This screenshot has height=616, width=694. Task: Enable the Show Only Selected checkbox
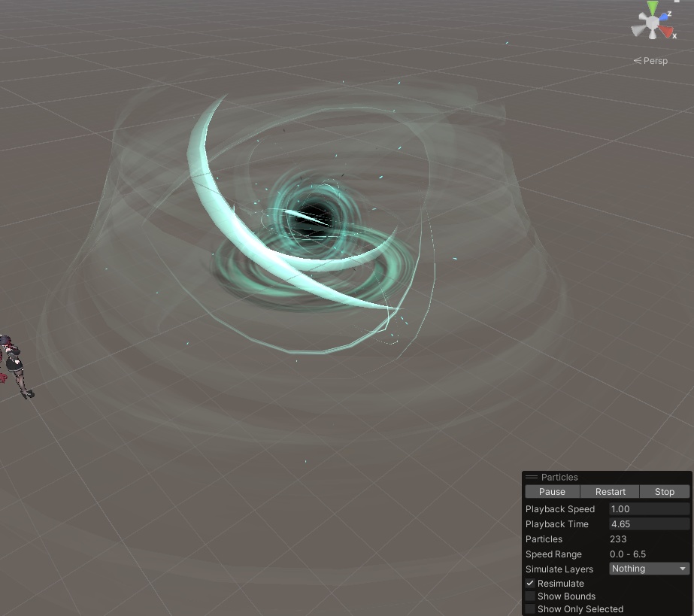529,608
